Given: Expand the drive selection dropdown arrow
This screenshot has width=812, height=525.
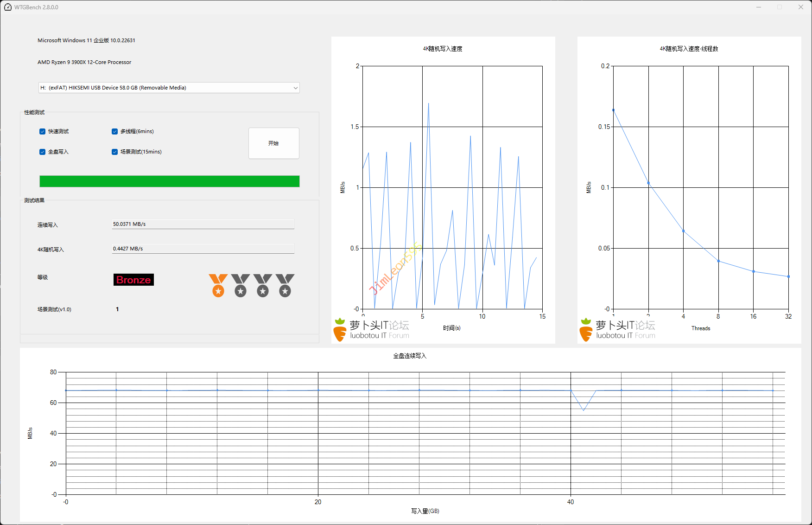Looking at the screenshot, I should 295,88.
